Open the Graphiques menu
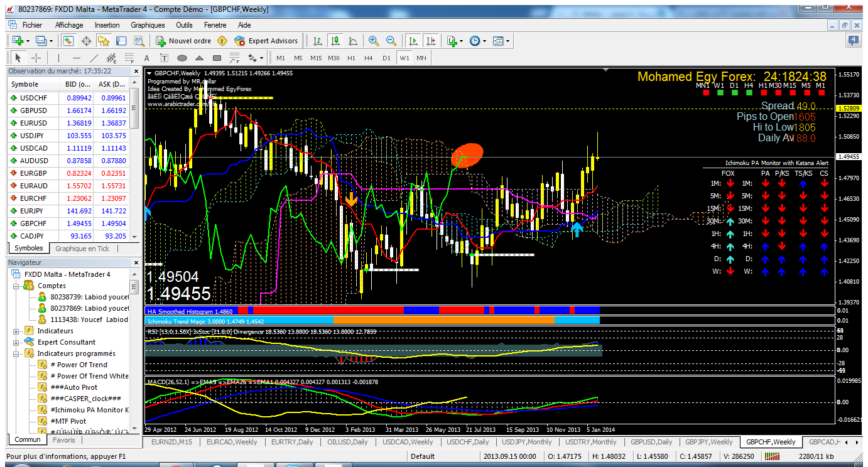The width and height of the screenshot is (868, 467). point(148,25)
